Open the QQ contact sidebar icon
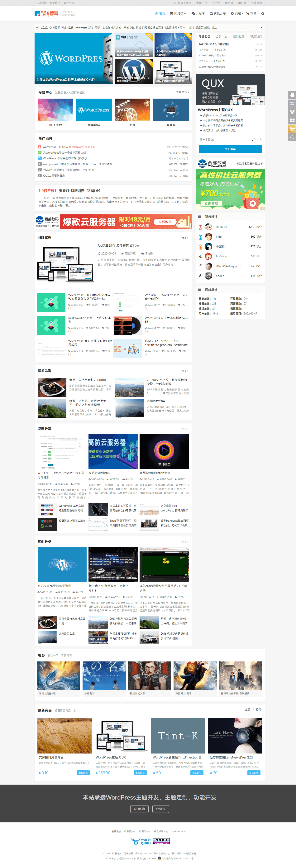This screenshot has width=296, height=868. (x=292, y=95)
